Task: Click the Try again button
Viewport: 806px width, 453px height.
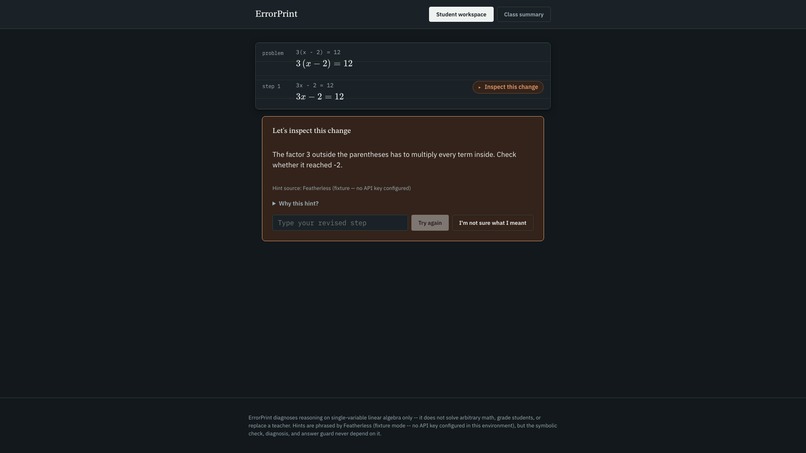Action: 430,223
